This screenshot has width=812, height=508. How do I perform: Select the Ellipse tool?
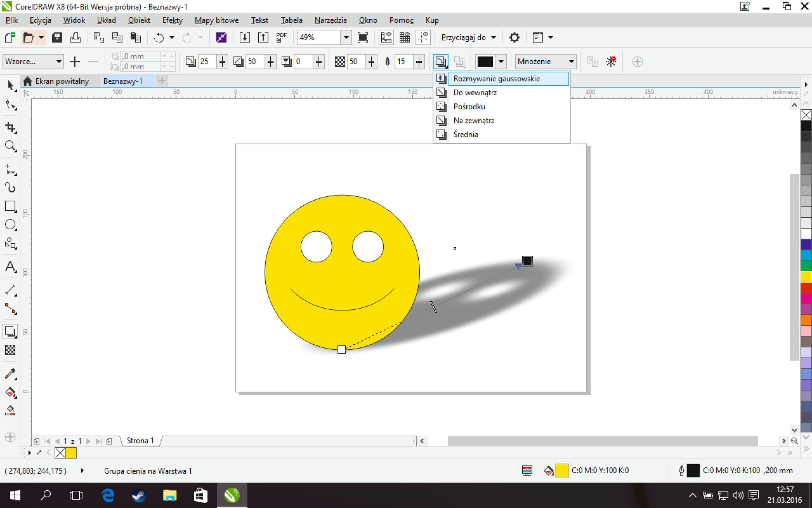(10, 225)
